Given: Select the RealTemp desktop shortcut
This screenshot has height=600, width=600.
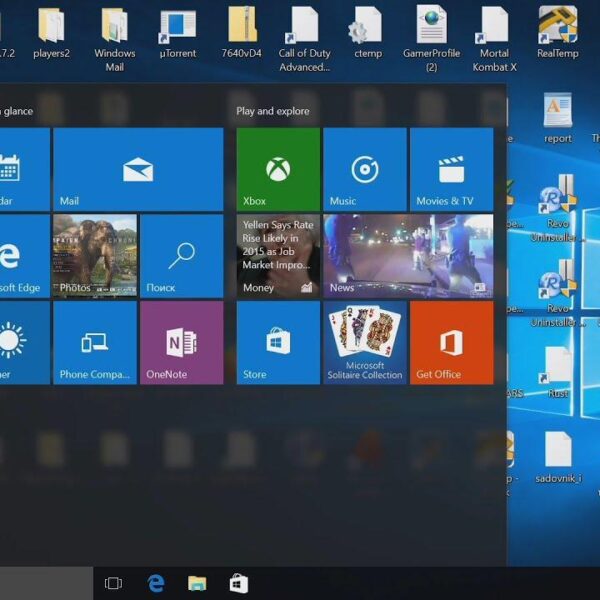Looking at the screenshot, I should (558, 33).
